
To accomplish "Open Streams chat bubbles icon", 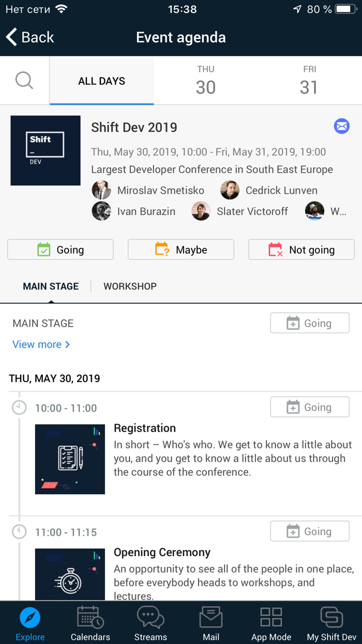I will [150, 623].
